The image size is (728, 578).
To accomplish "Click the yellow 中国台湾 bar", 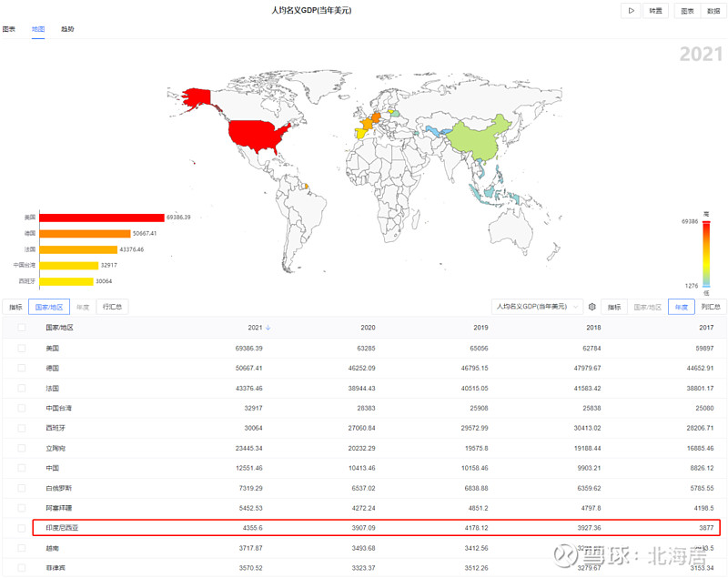I will 69,265.
